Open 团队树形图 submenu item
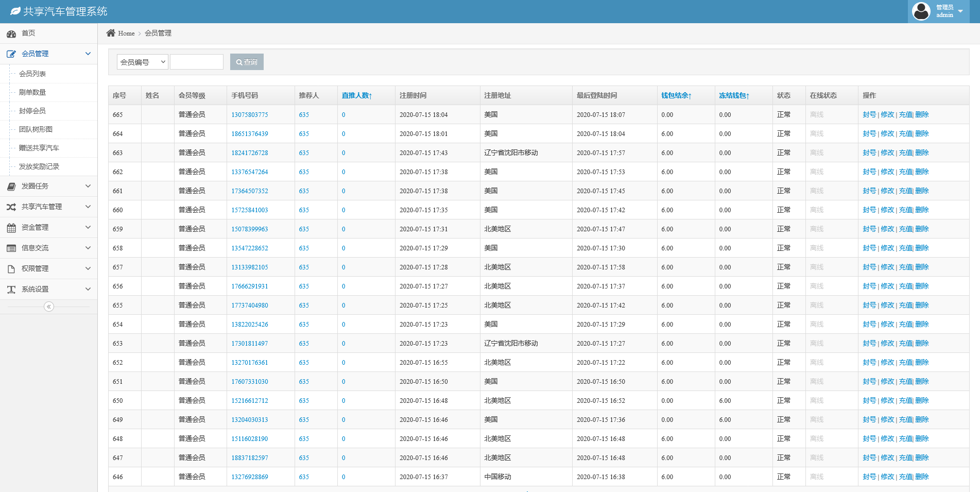The width and height of the screenshot is (980, 492). pos(36,129)
